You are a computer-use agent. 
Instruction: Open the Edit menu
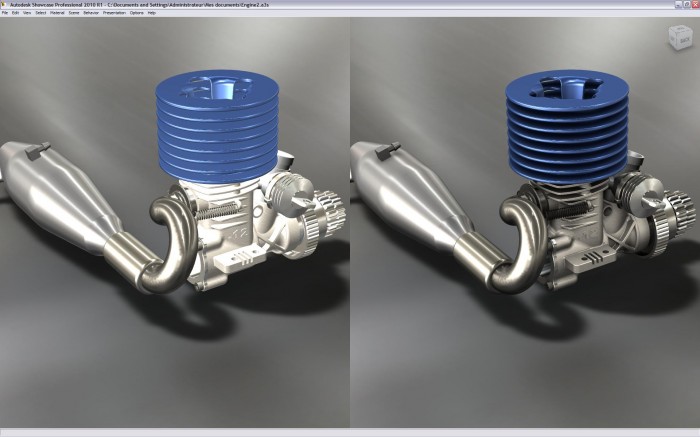[x=16, y=13]
